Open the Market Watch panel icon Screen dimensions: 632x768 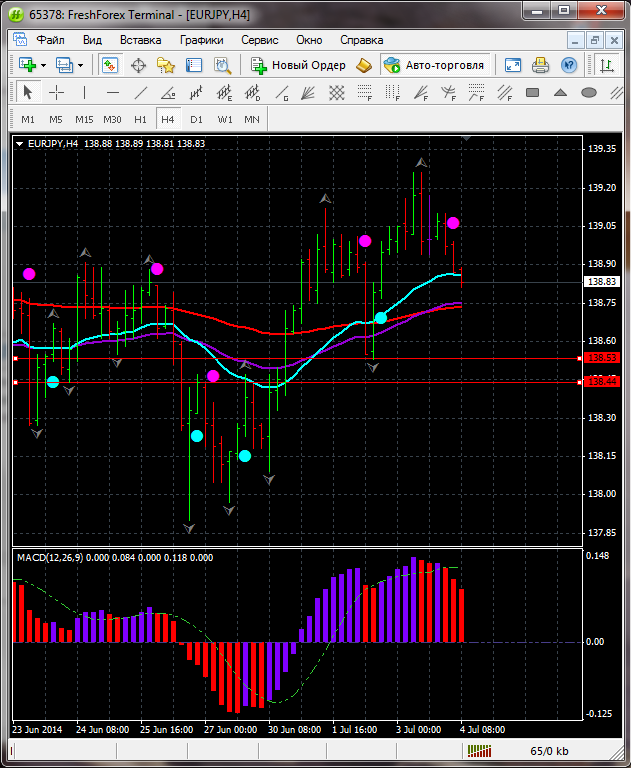[109, 65]
